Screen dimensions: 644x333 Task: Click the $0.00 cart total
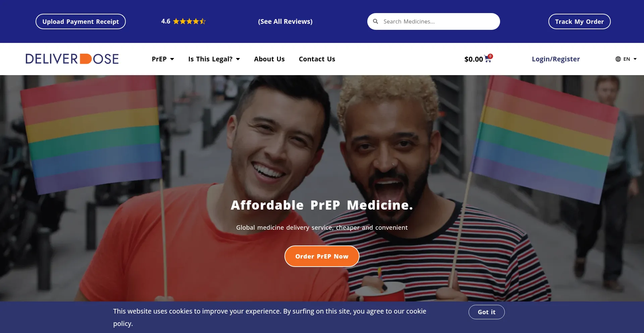point(474,59)
